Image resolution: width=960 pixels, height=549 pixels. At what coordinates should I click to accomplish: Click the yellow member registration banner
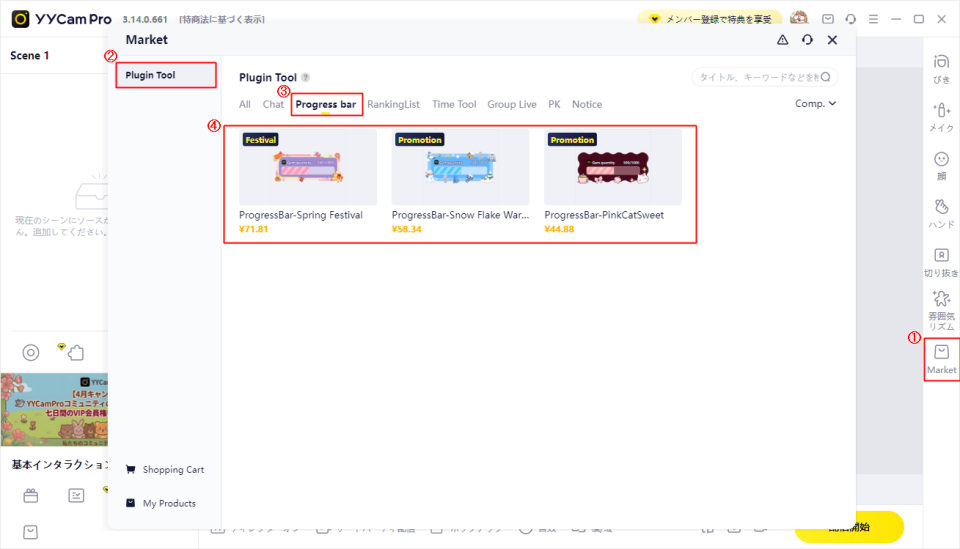pyautogui.click(x=709, y=19)
